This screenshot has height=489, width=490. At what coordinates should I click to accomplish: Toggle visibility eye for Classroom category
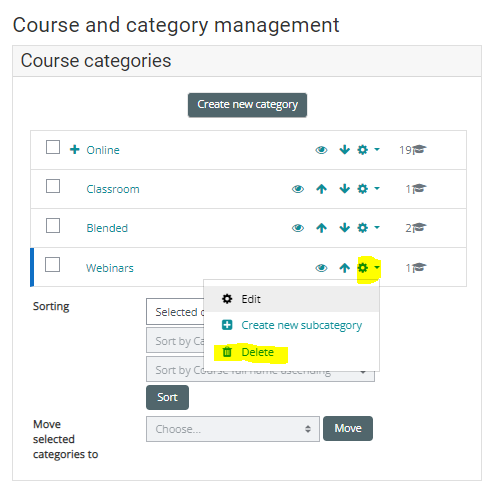pos(298,189)
